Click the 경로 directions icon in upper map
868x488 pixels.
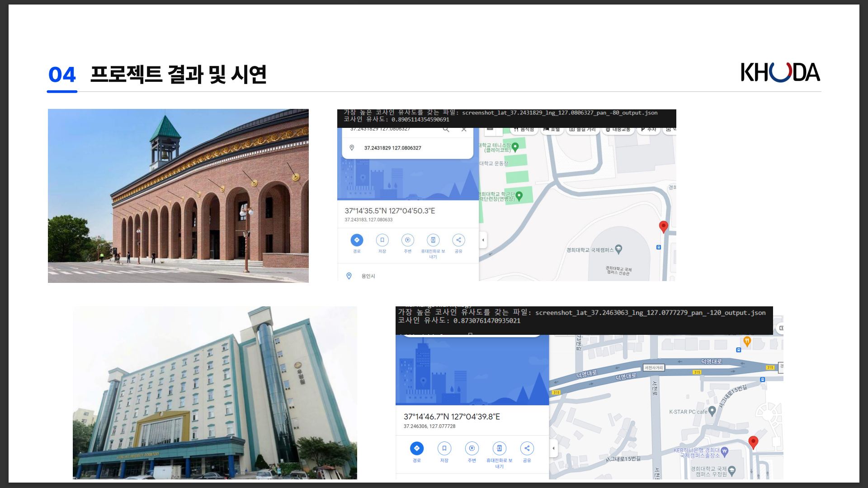pos(357,240)
